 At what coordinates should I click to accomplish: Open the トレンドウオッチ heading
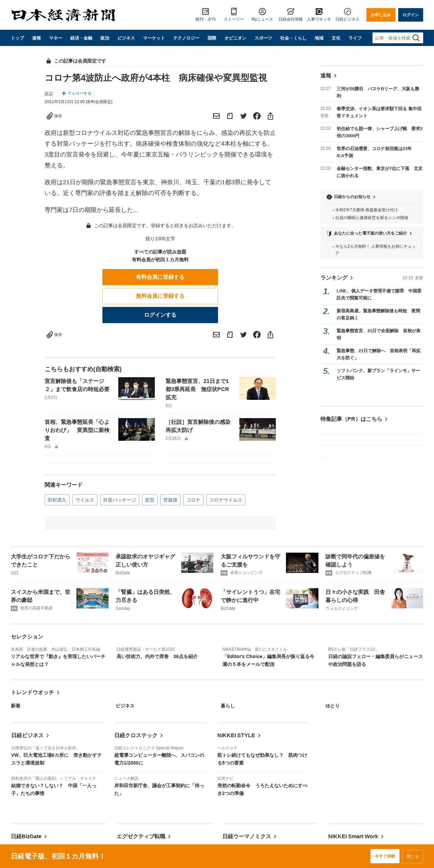pos(35,693)
